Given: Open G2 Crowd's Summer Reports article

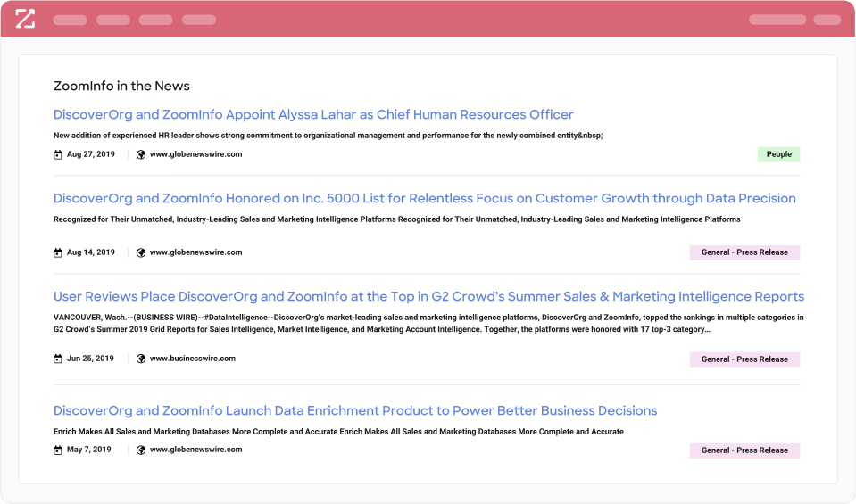Looking at the screenshot, I should tap(428, 296).
